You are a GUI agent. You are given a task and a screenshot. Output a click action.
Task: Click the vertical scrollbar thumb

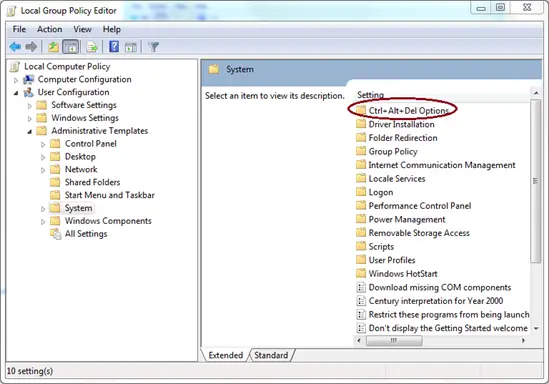click(536, 181)
